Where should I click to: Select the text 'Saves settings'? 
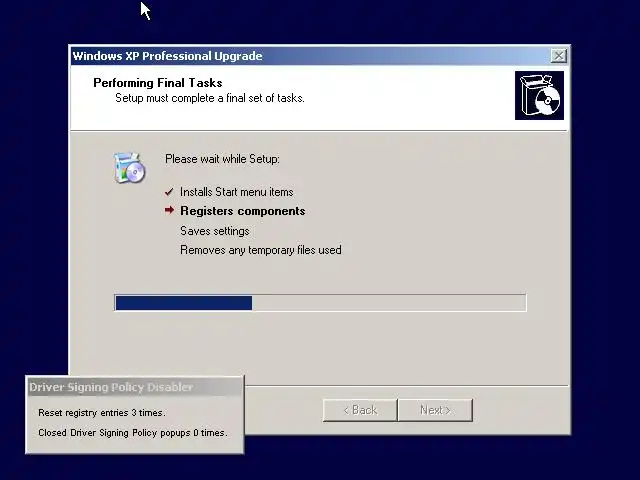pos(215,231)
